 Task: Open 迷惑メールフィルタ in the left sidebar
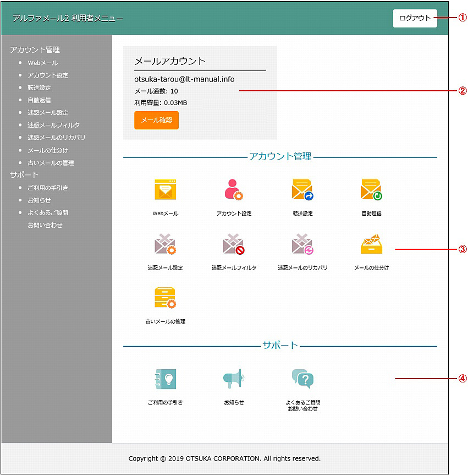click(53, 125)
